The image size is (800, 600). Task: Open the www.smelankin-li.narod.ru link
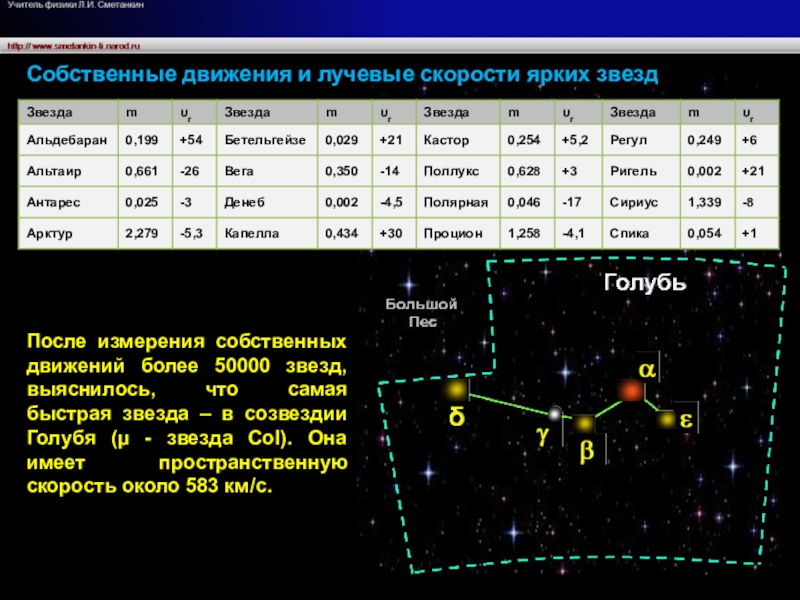point(73,46)
